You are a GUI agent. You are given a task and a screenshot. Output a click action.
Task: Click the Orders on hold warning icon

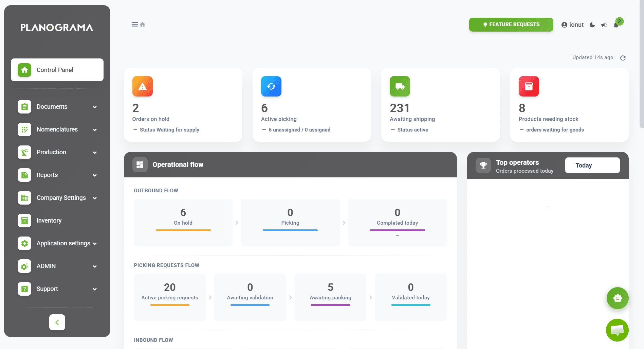[143, 86]
